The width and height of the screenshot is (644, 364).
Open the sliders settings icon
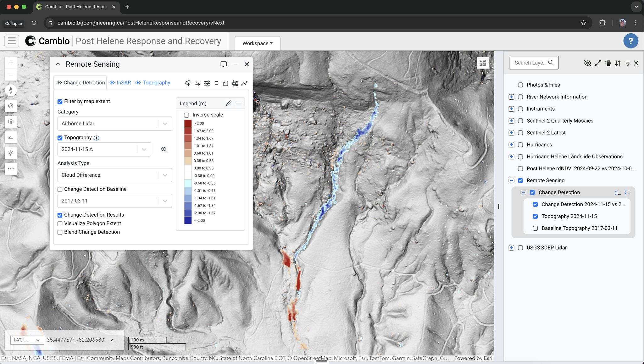207,83
